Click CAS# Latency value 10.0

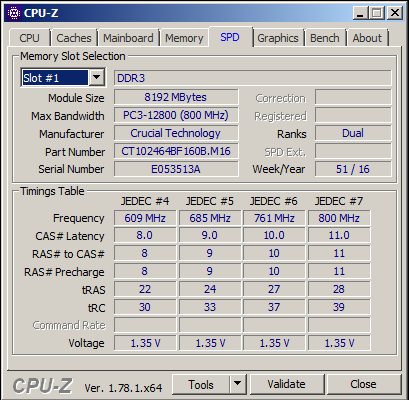tap(274, 236)
